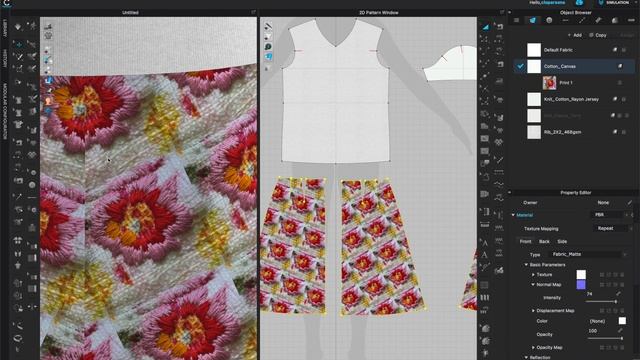The image size is (640, 360).
Task: Open the Type Fabric_Matte dropdown
Action: [x=588, y=254]
